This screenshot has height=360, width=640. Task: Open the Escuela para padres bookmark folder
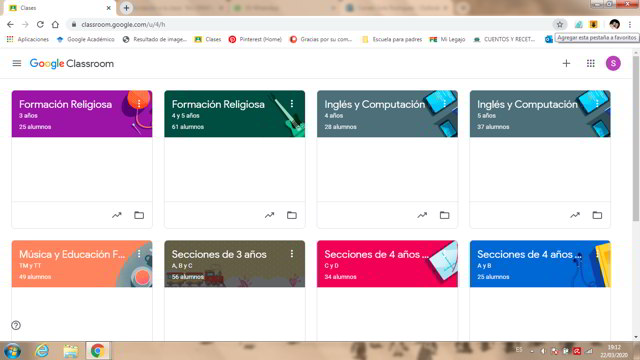tap(392, 39)
